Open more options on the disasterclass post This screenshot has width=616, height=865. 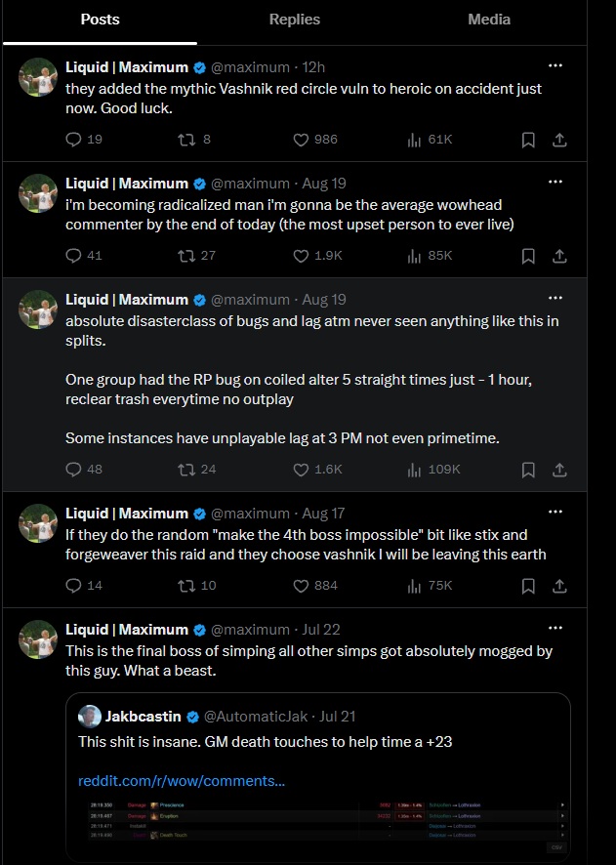point(555,298)
